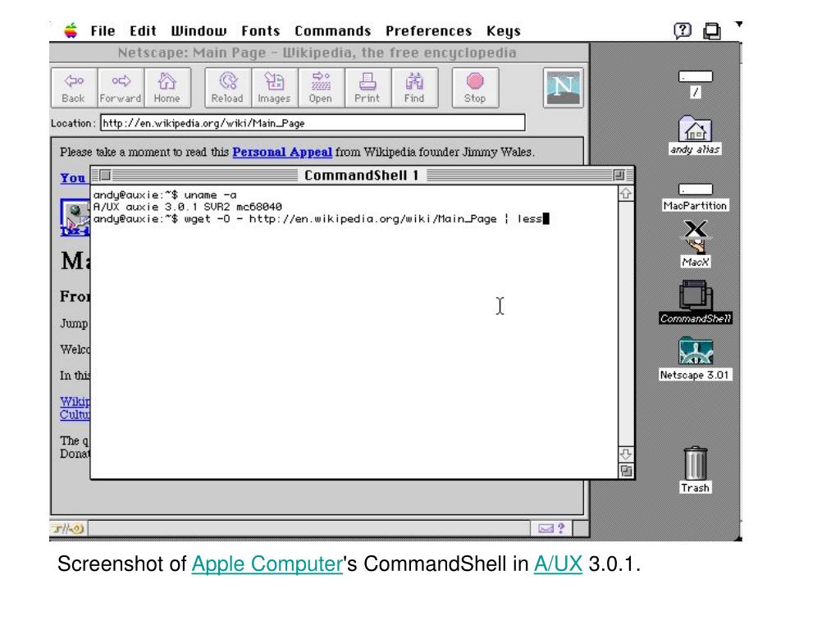Go to Home in Netscape toolbar
This screenshot has width=840, height=630.
(167, 88)
